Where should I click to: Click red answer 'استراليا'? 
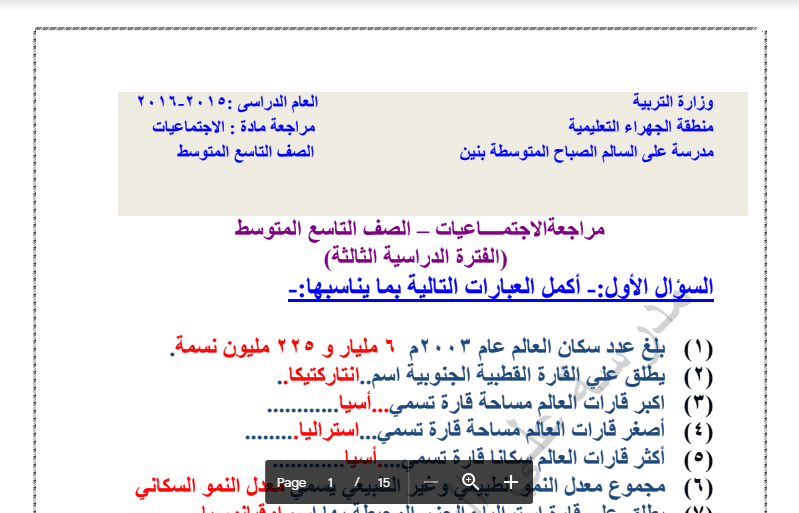coord(329,430)
